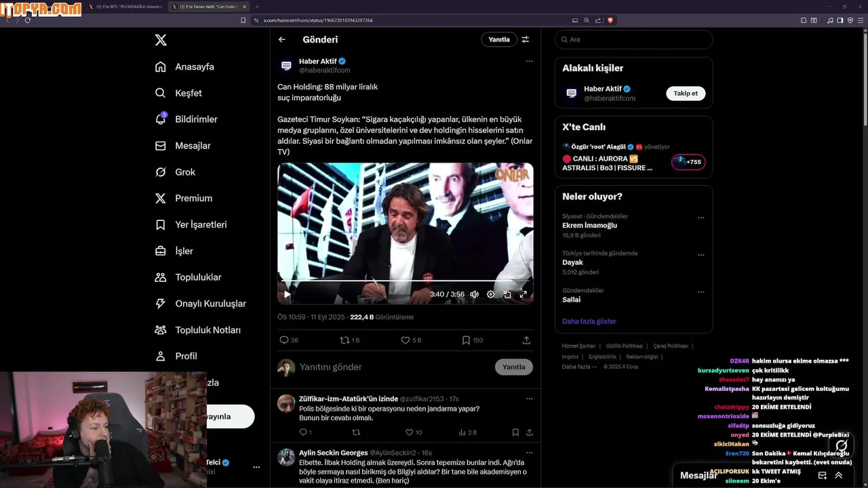Expand the Mesajlar drawer with double chevron
The height and width of the screenshot is (488, 868).
coord(839,475)
